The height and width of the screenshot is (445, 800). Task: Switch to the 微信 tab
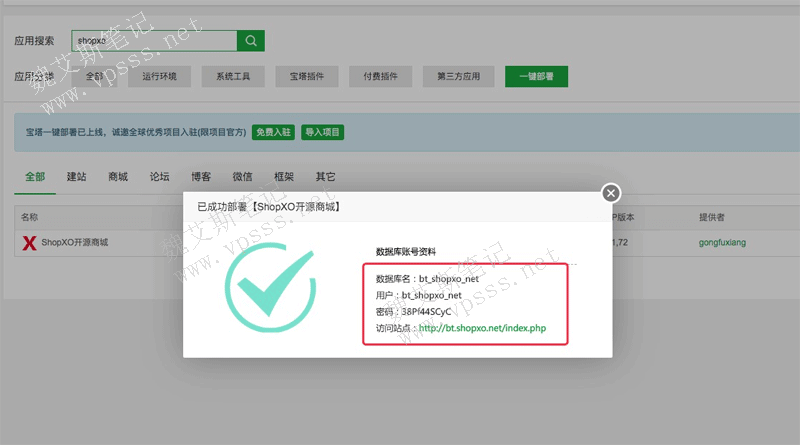tap(242, 177)
